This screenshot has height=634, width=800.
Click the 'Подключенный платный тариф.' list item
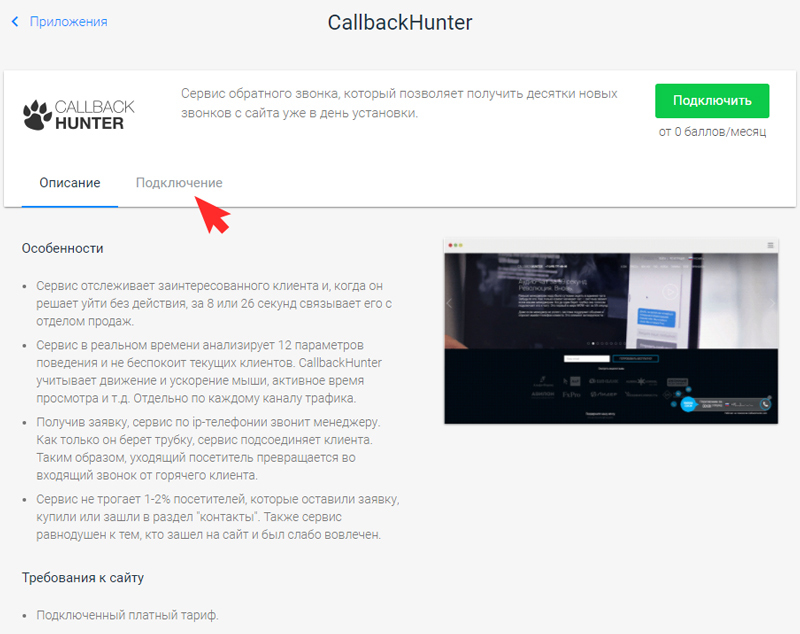tap(127, 615)
